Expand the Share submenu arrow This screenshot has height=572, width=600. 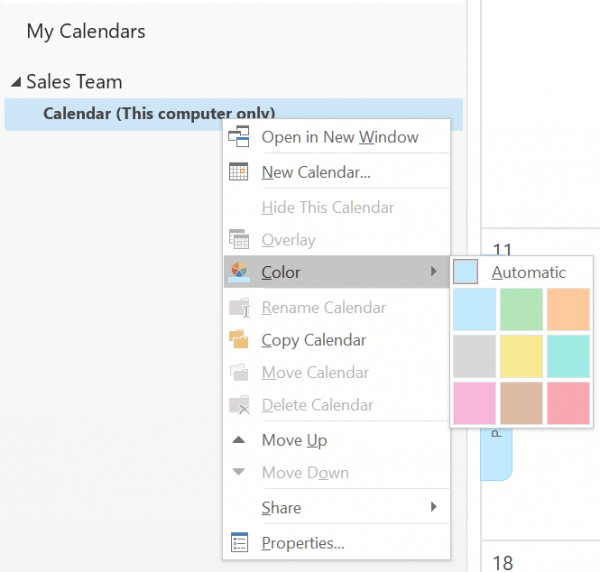click(434, 507)
